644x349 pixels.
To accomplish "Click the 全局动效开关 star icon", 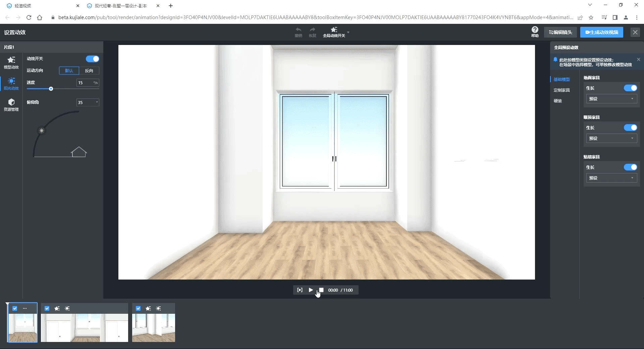I will pyautogui.click(x=334, y=30).
